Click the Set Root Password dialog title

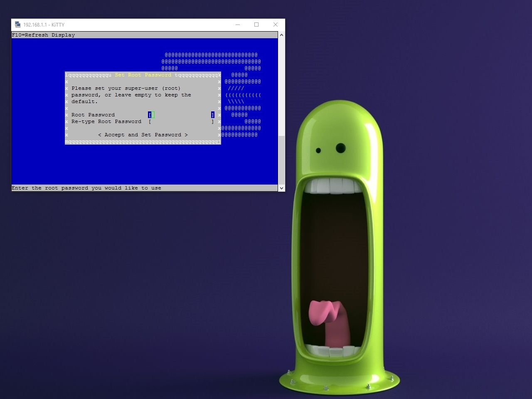coord(143,75)
